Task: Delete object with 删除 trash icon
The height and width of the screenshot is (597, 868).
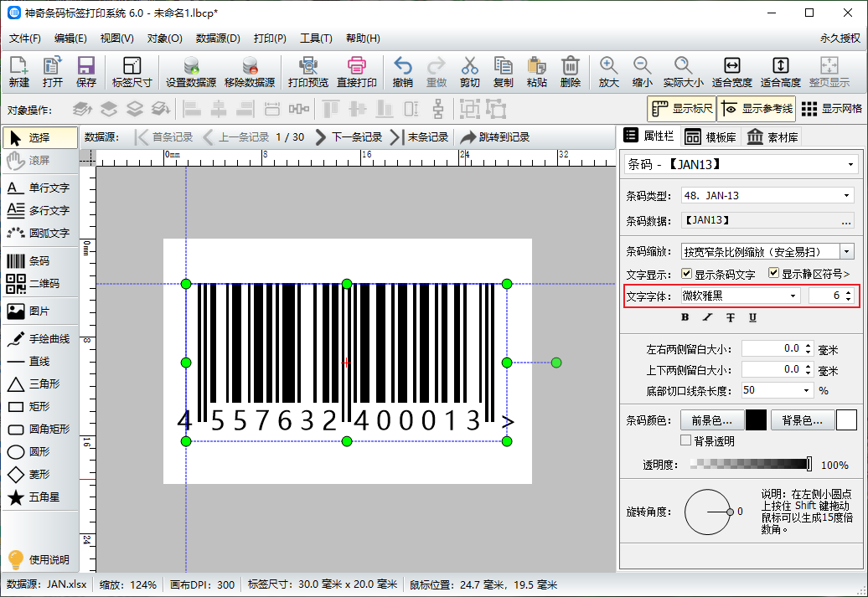Action: pyautogui.click(x=571, y=71)
